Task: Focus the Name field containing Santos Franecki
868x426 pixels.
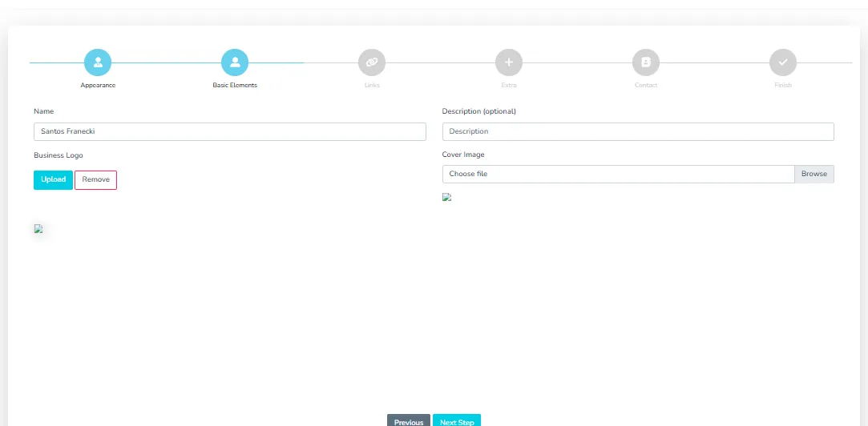Action: click(230, 131)
